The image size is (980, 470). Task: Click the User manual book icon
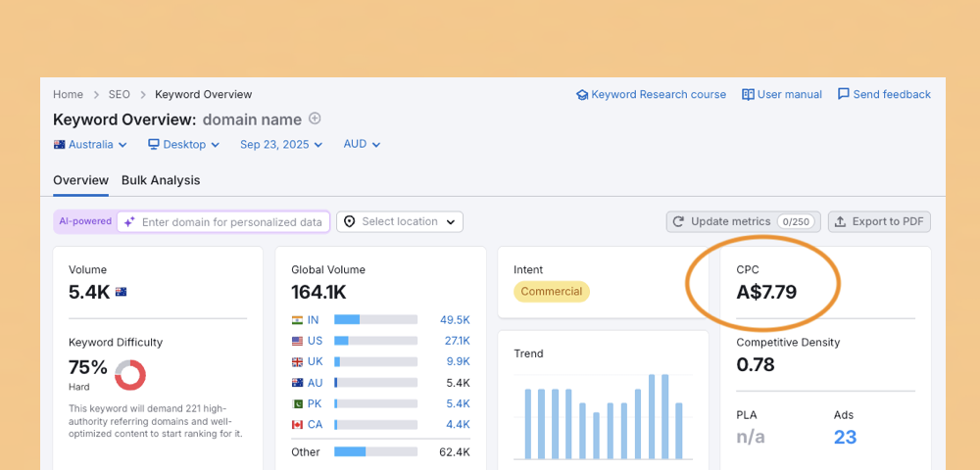(x=748, y=95)
